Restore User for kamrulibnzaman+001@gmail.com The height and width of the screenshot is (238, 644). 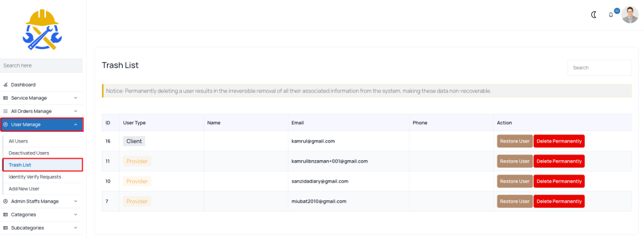click(x=514, y=161)
